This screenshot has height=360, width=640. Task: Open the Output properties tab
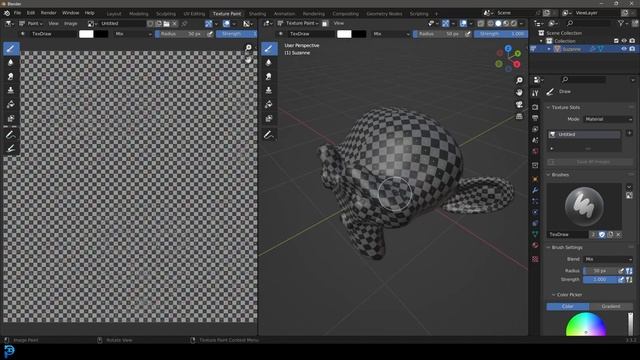point(535,118)
